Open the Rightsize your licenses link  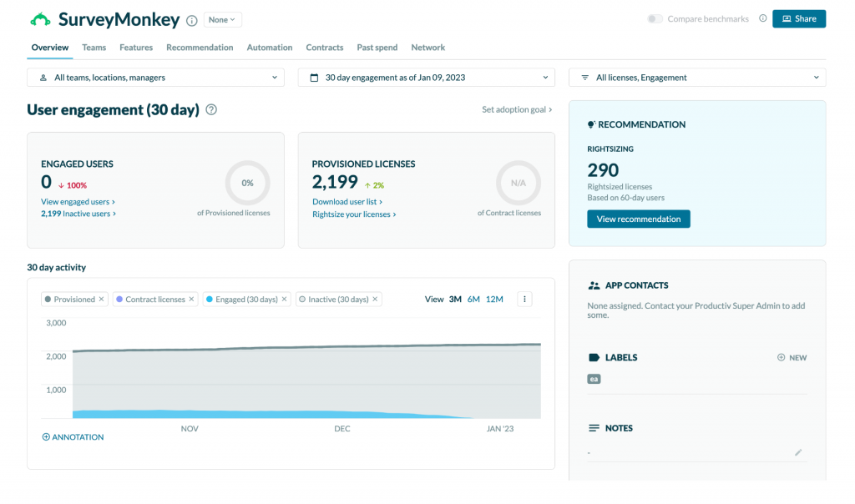(x=354, y=214)
